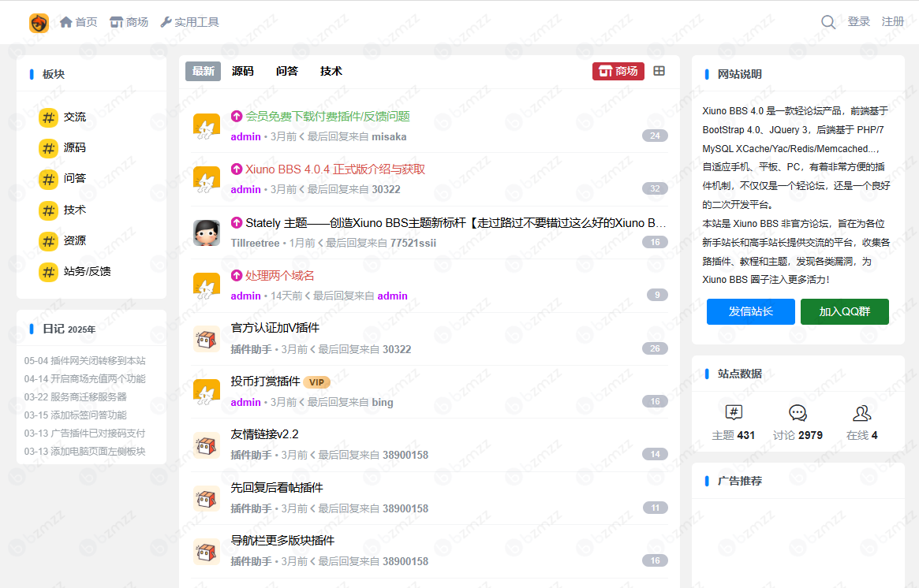Open diary entry 03-13 广告插件已对接码支付
Viewport: 919px width, 588px height.
[85, 434]
